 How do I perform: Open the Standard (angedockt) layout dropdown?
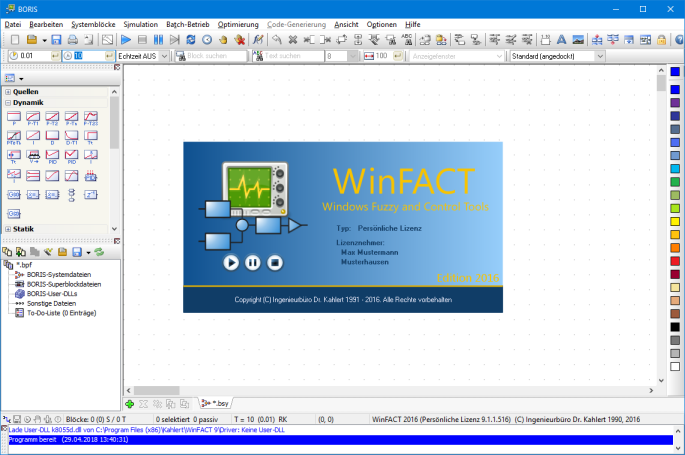click(600, 56)
